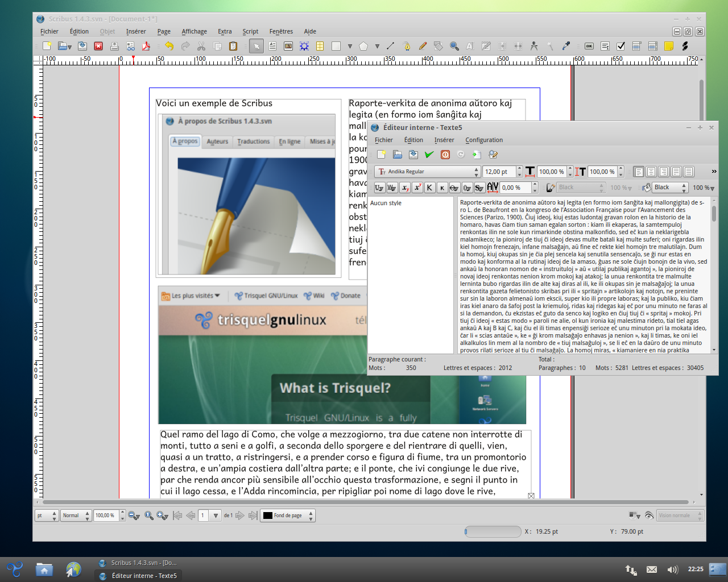This screenshot has width=728, height=582.
Task: Open the Édition menu in story editor
Action: click(x=413, y=140)
